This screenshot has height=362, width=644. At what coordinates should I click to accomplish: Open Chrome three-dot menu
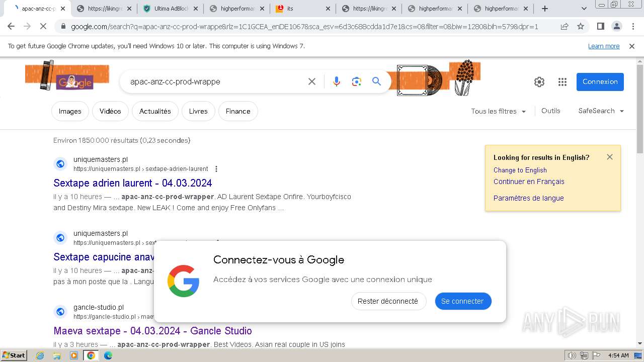pyautogui.click(x=633, y=27)
